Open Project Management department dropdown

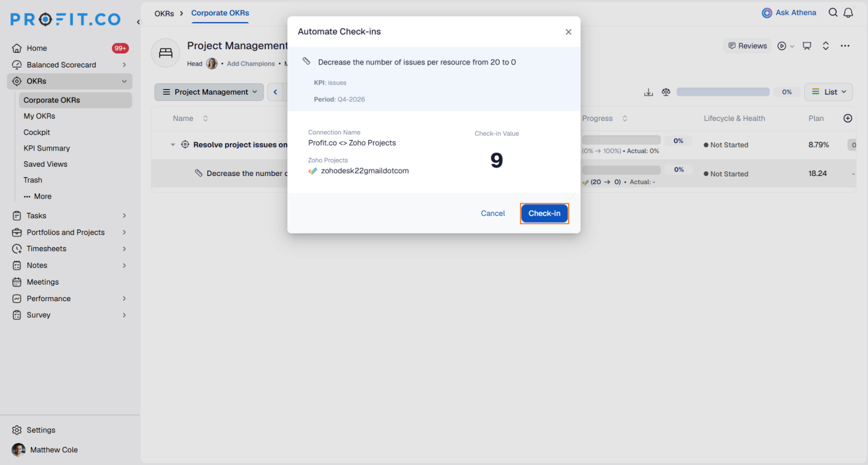209,92
